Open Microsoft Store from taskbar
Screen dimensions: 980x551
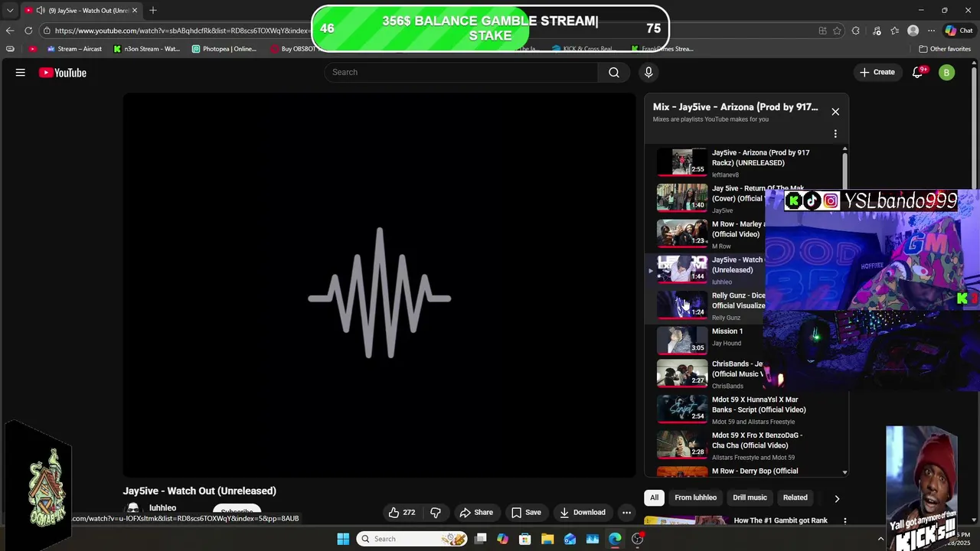click(x=525, y=539)
